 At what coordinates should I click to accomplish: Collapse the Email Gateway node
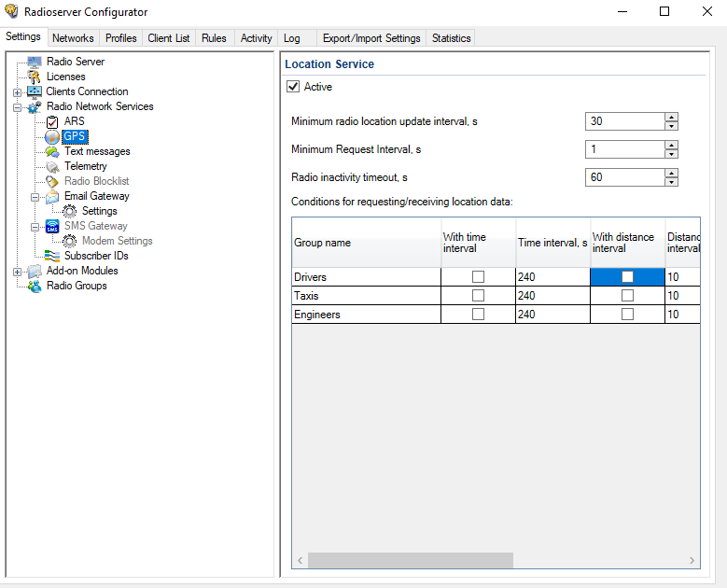[x=35, y=197]
